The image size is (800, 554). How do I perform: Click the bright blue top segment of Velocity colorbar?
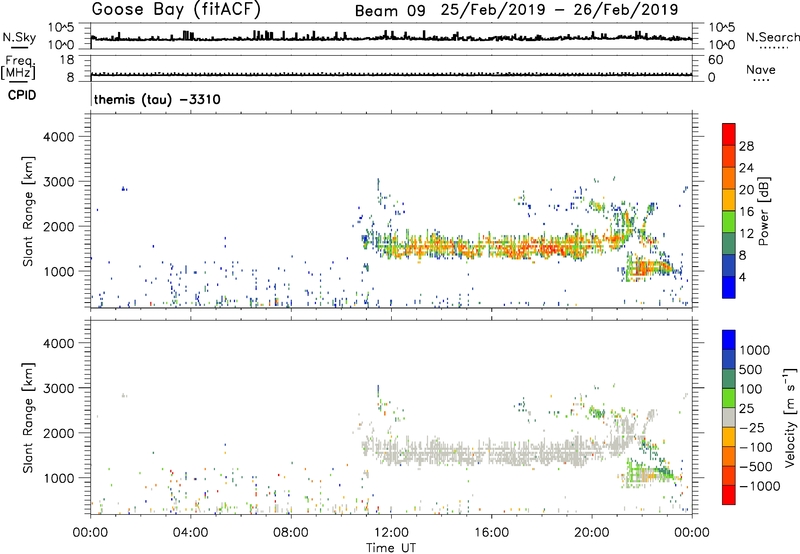[729, 340]
